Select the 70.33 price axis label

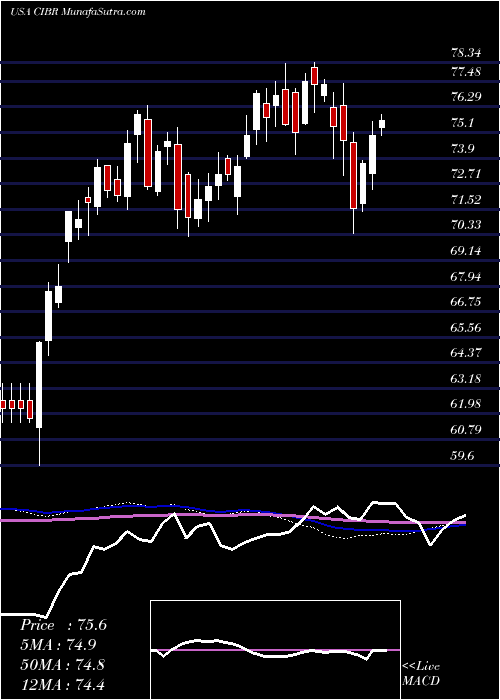pyautogui.click(x=466, y=225)
